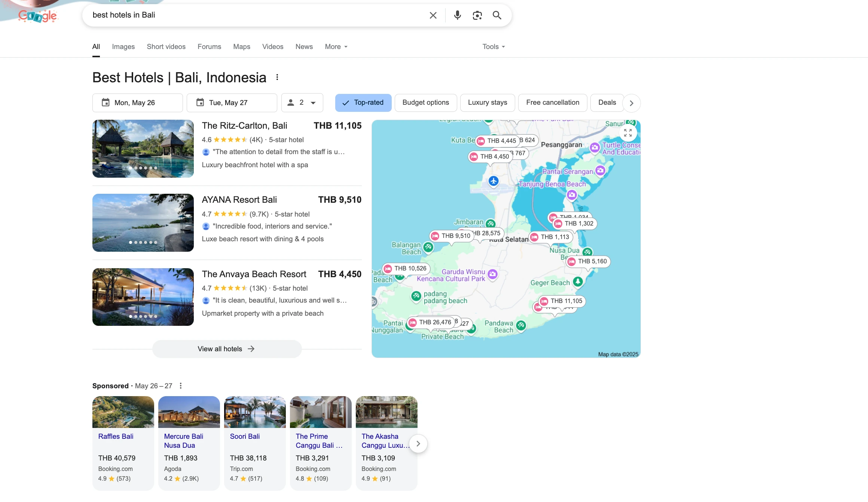The width and height of the screenshot is (868, 502).
Task: Select the THB 1,113 map pin
Action: click(x=551, y=237)
